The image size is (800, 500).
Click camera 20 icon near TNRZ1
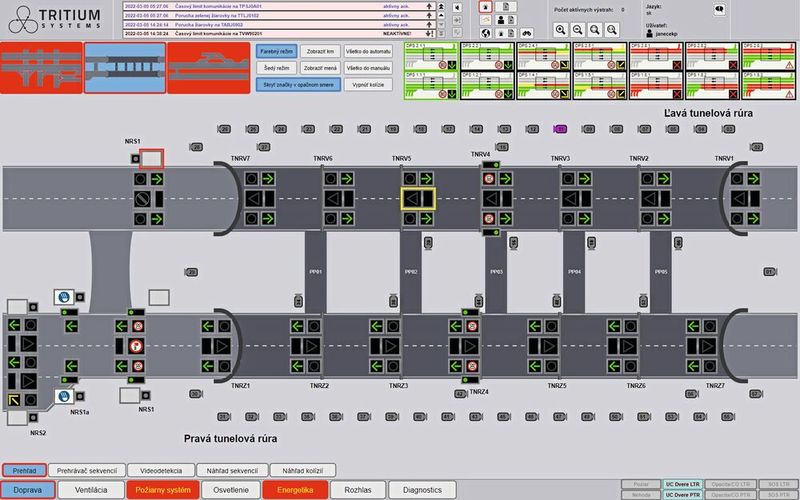pyautogui.click(x=195, y=394)
